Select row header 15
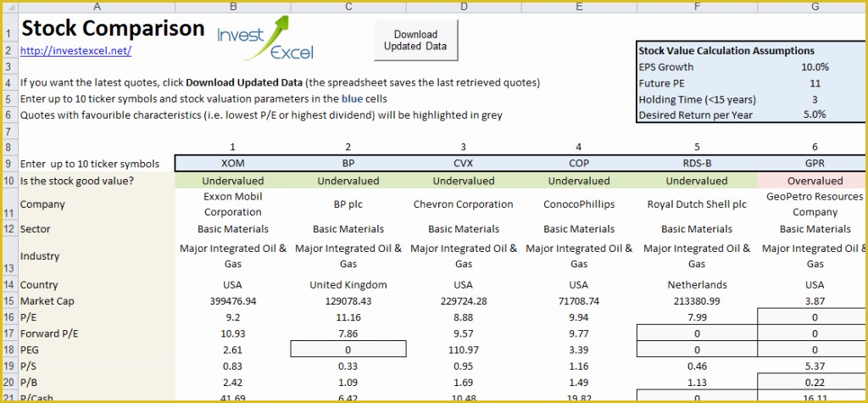The height and width of the screenshot is (403, 868). pyautogui.click(x=8, y=301)
